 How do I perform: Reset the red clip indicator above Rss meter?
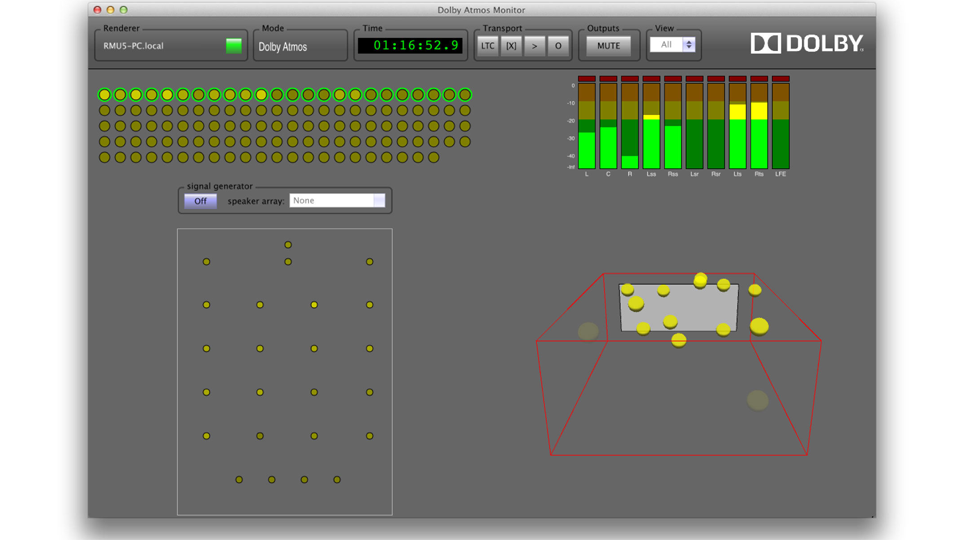[x=673, y=79]
